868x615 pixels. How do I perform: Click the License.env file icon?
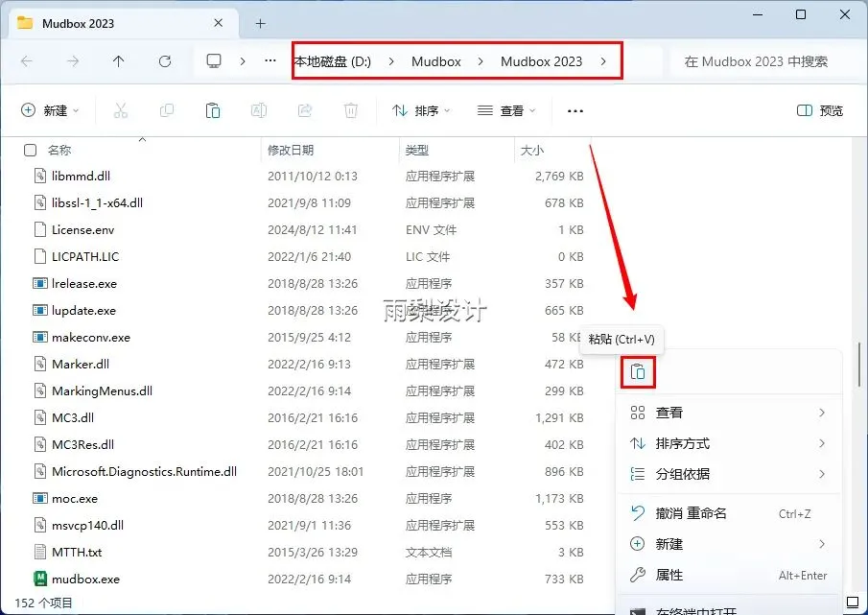tap(40, 229)
